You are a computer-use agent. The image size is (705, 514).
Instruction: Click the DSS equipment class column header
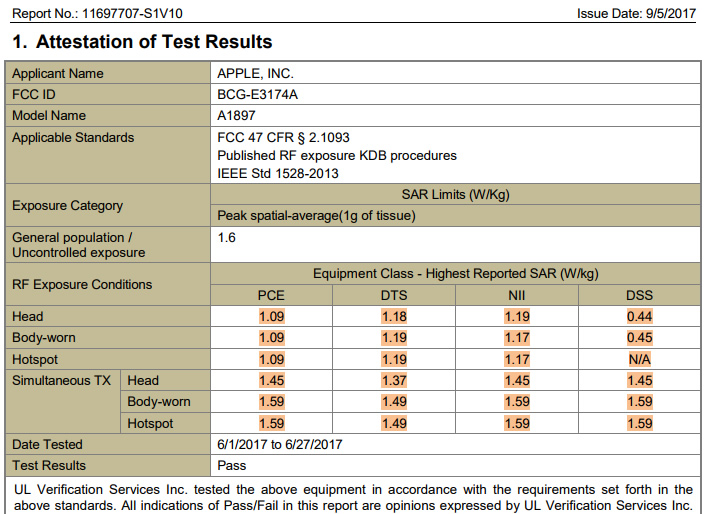pos(639,295)
